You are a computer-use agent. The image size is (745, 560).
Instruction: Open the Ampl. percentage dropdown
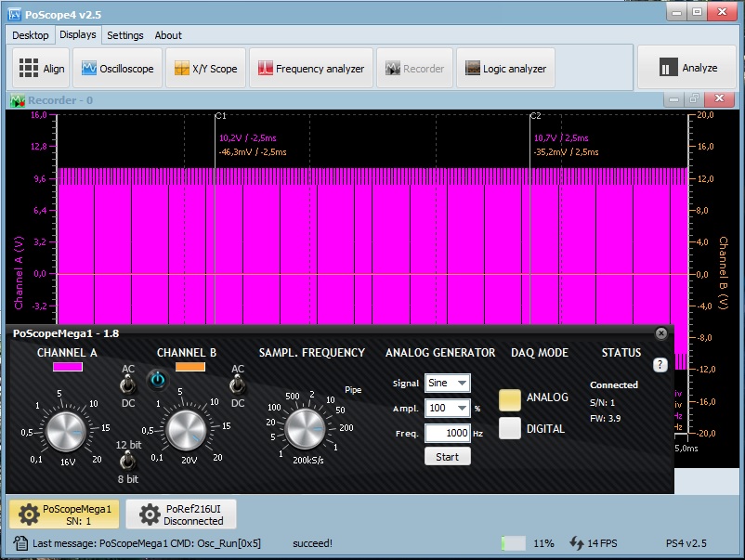447,408
